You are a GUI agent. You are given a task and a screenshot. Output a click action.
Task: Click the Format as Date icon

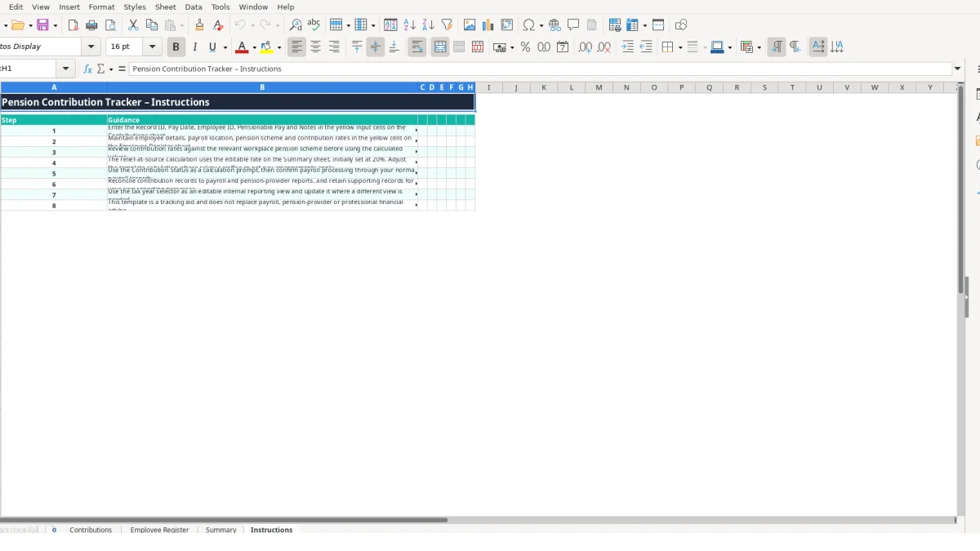[x=563, y=47]
